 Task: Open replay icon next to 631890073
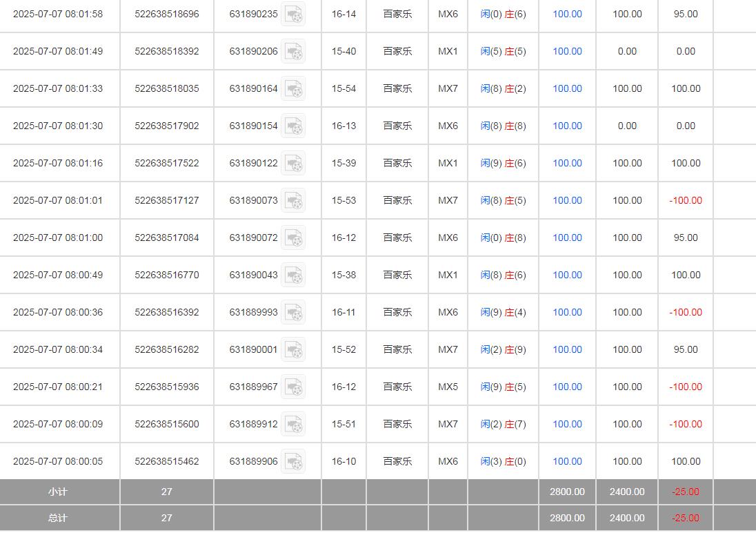(293, 200)
